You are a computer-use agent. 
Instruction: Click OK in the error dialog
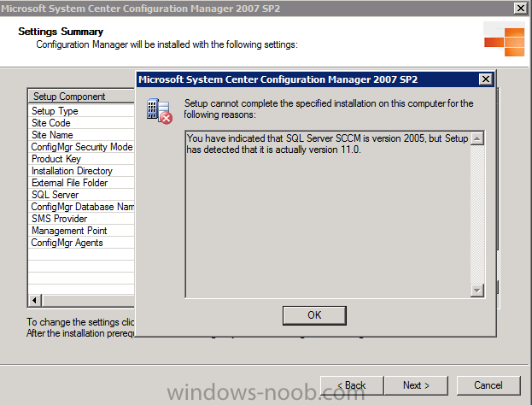pyautogui.click(x=314, y=315)
